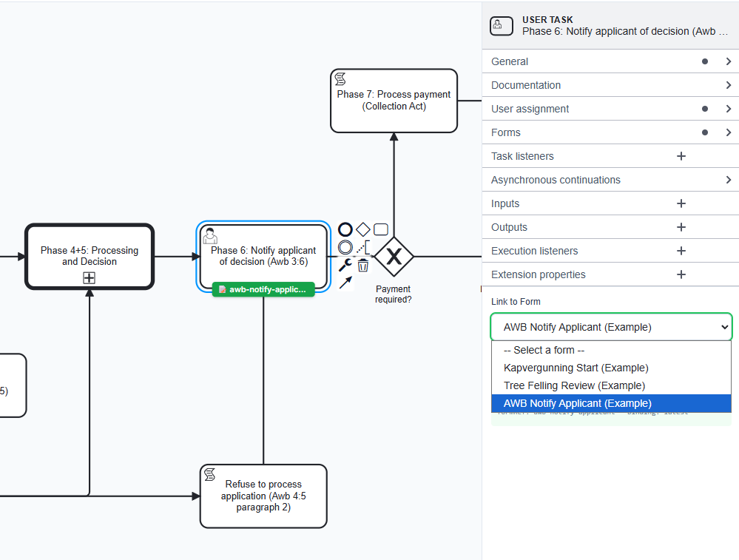The width and height of the screenshot is (739, 560).
Task: Add a Task listener with the plus button
Action: [x=681, y=156]
